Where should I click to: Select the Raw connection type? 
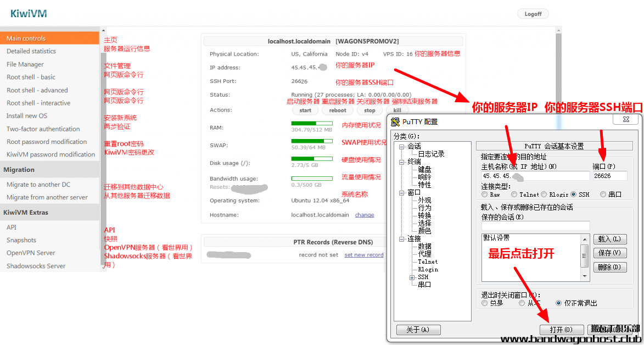tap(485, 194)
